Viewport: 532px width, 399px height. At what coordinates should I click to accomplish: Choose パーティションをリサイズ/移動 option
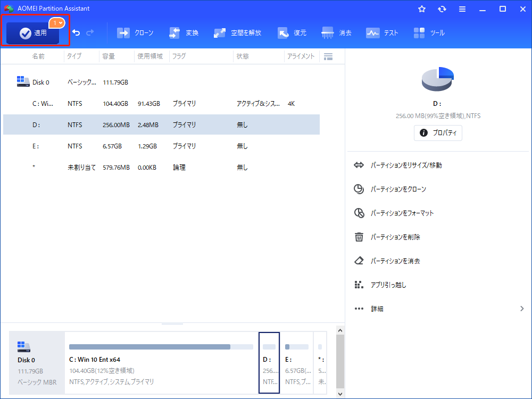tap(406, 165)
